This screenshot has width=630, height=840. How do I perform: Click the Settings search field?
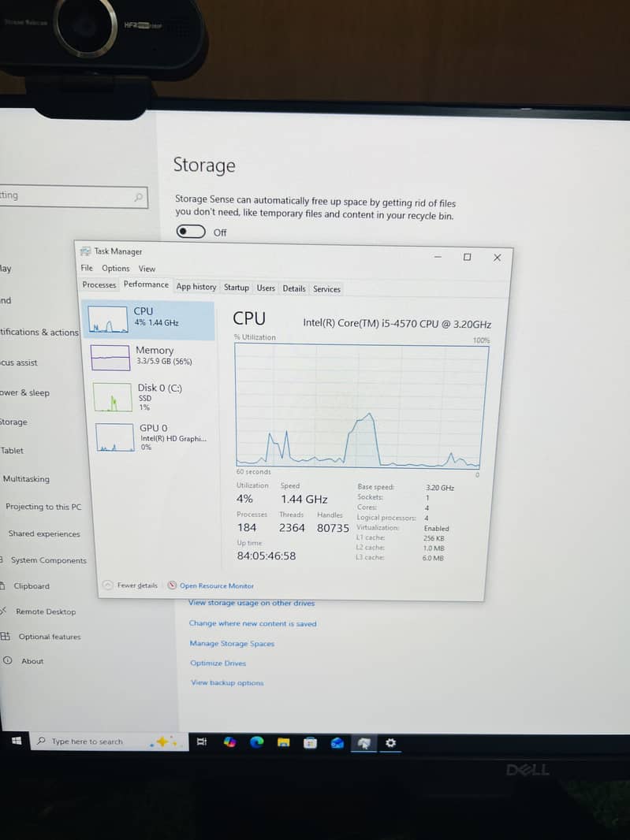[x=73, y=196]
